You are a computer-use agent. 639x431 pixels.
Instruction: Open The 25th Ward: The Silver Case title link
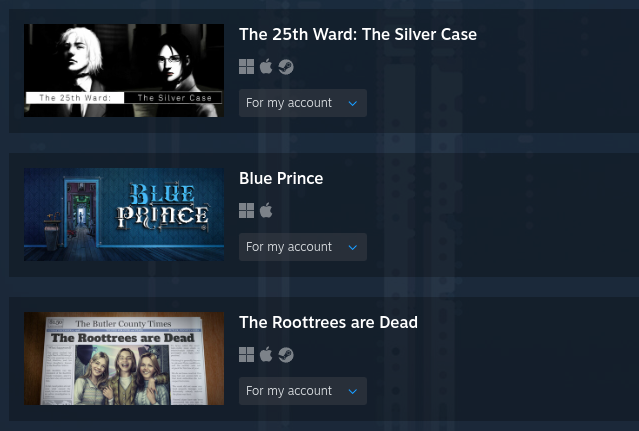coord(358,34)
